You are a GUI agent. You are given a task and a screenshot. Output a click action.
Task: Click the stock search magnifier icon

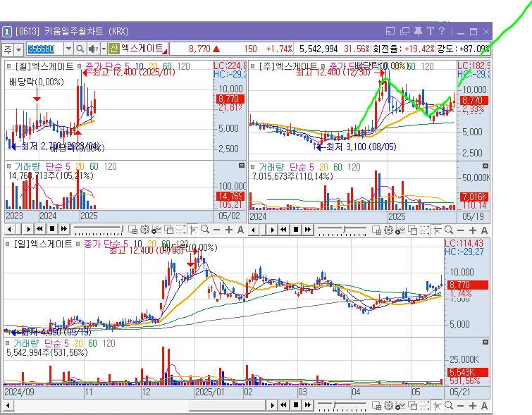pos(80,49)
